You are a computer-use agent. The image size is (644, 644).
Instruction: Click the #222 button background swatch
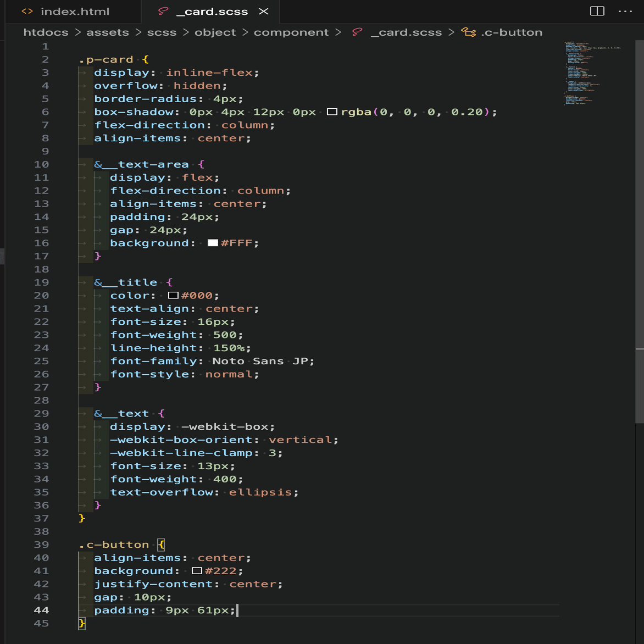tap(197, 571)
